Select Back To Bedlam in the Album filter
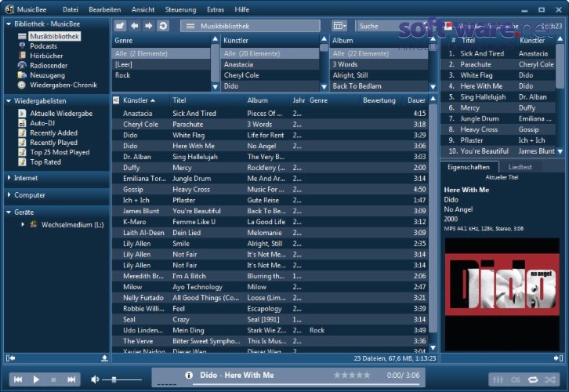 (379, 86)
